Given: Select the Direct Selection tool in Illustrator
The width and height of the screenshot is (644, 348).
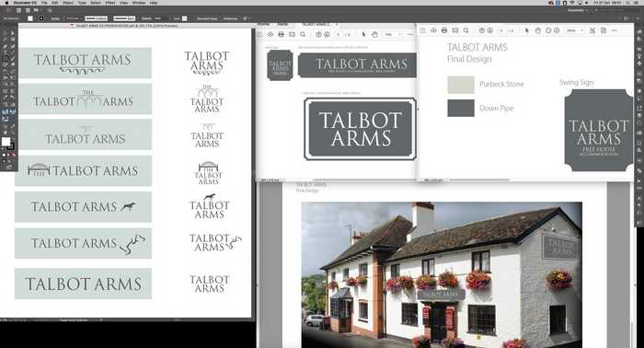Looking at the screenshot, I should click(12, 34).
